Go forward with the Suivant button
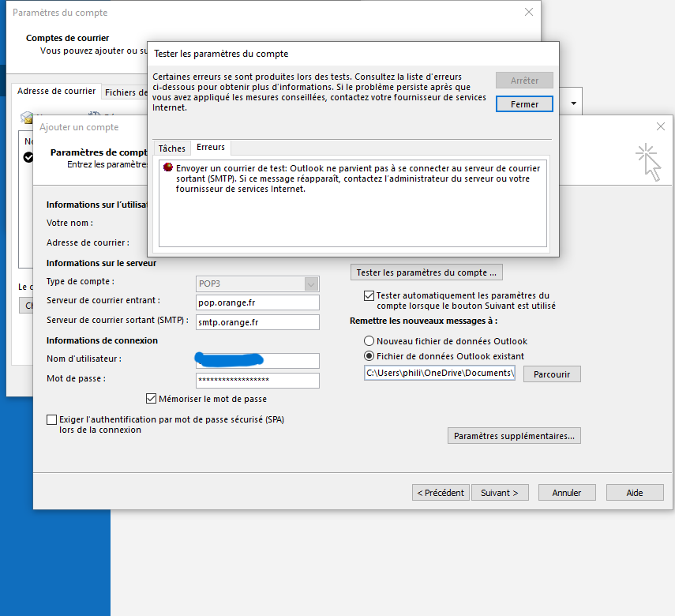This screenshot has width=675, height=616. pos(501,493)
